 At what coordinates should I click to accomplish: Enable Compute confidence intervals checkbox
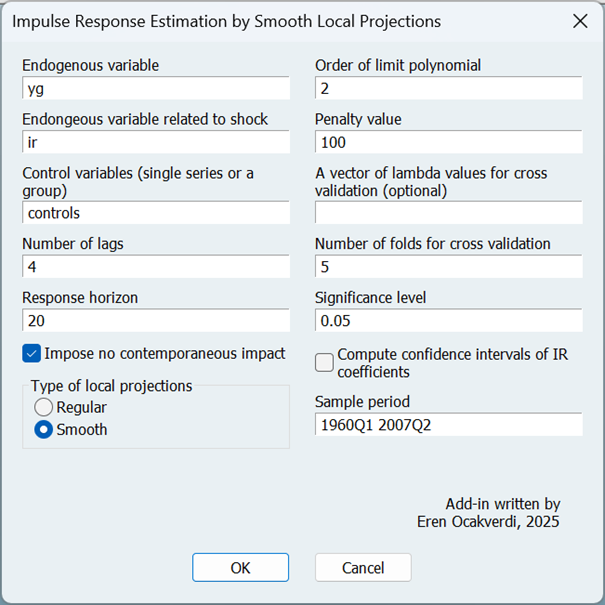pos(324,362)
